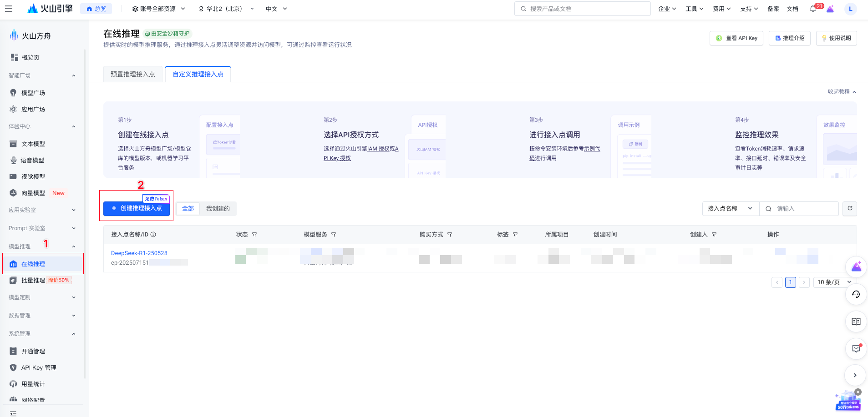This screenshot has width=868, height=417.
Task: Expand the 应用实验室 section
Action: pos(42,210)
